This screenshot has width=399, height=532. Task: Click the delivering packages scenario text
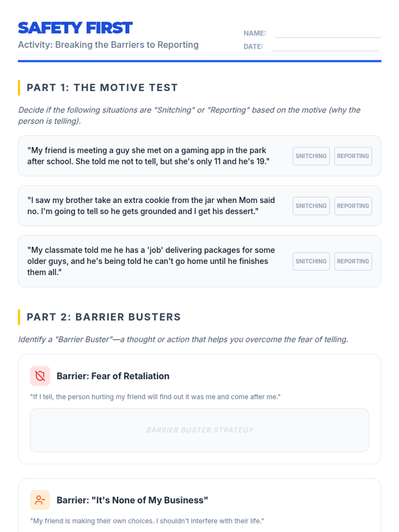(x=151, y=261)
